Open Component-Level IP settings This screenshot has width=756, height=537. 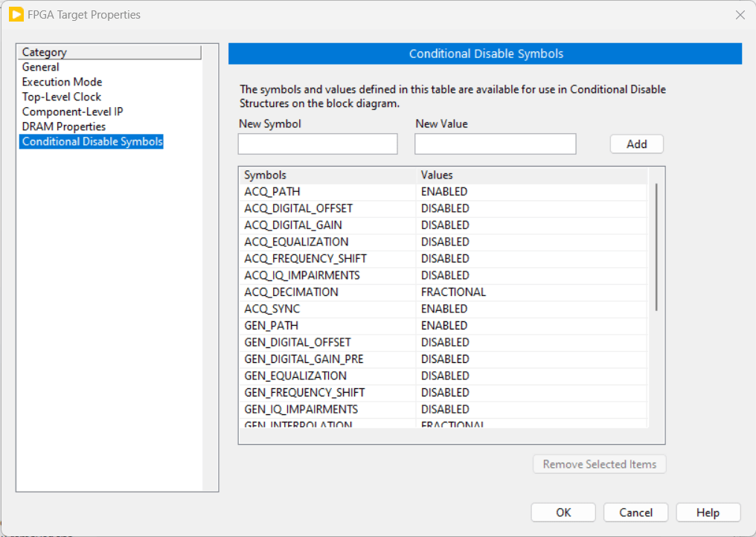pyautogui.click(x=72, y=112)
